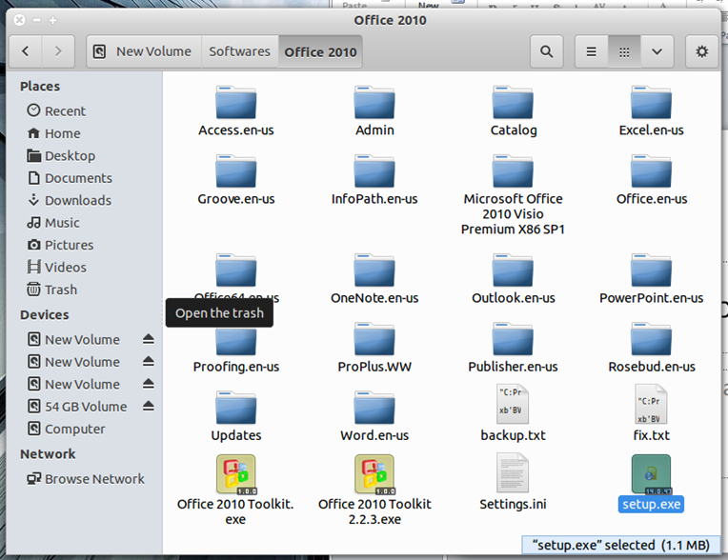The image size is (728, 560).
Task: Select the PowerPoint.en-us folder icon
Action: [x=651, y=270]
